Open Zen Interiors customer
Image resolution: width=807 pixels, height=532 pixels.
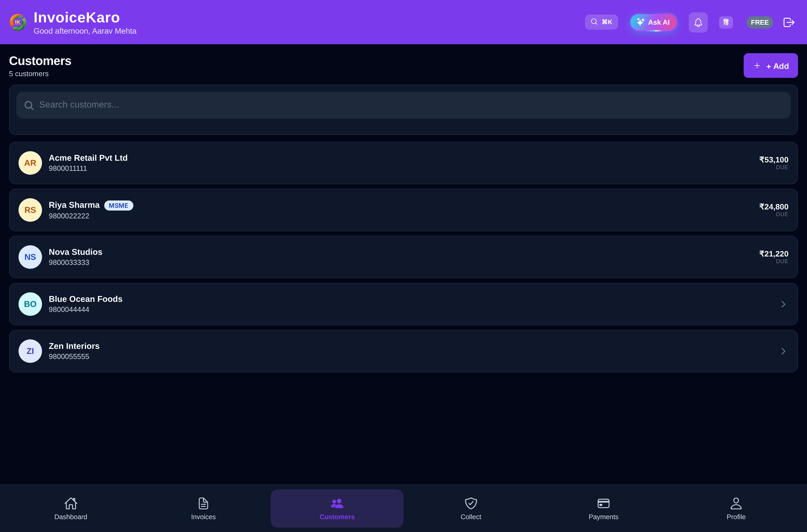pyautogui.click(x=403, y=351)
